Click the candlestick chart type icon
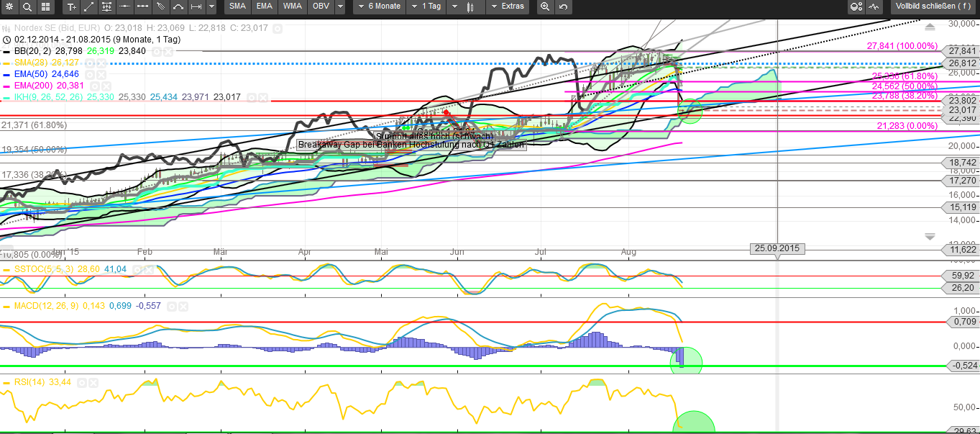The image size is (980, 434). point(472,7)
